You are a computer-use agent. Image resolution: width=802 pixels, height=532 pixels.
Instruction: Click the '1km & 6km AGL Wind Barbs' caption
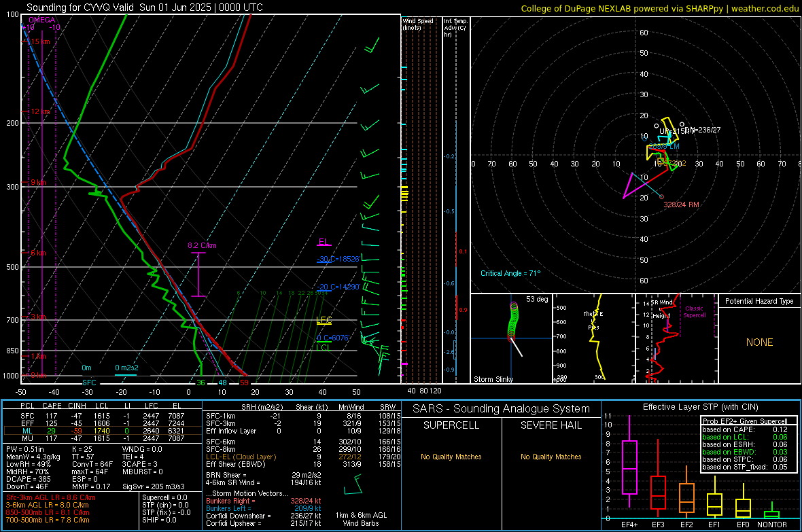coord(361,519)
